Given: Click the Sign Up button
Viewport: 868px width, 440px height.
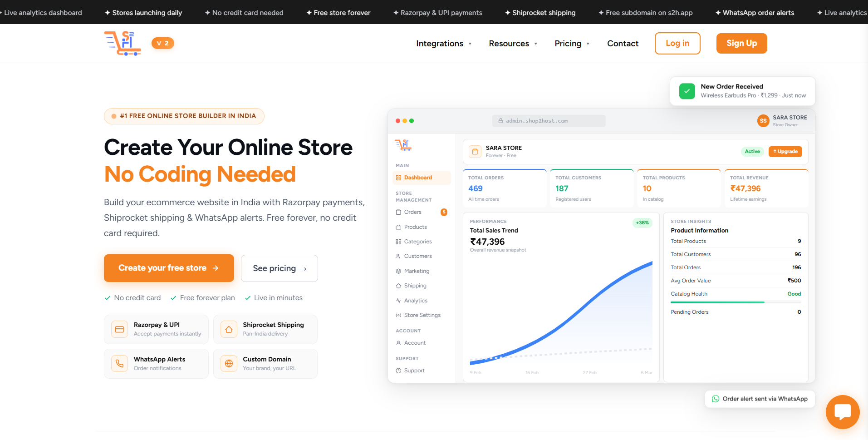Looking at the screenshot, I should point(741,43).
